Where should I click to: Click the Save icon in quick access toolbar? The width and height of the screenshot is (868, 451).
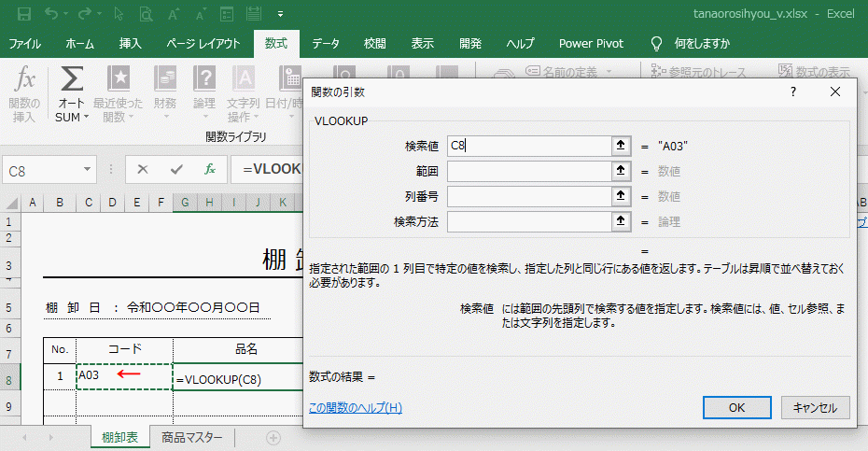(24, 14)
